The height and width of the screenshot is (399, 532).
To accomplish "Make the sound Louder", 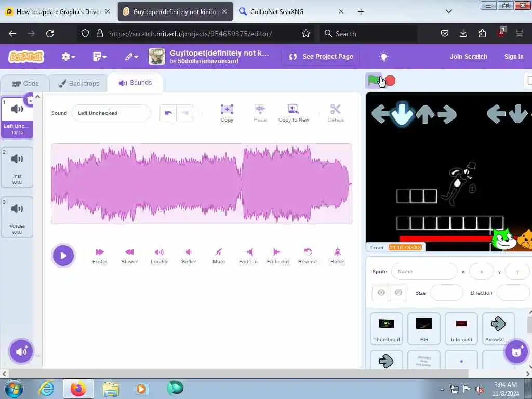I will pos(159,256).
